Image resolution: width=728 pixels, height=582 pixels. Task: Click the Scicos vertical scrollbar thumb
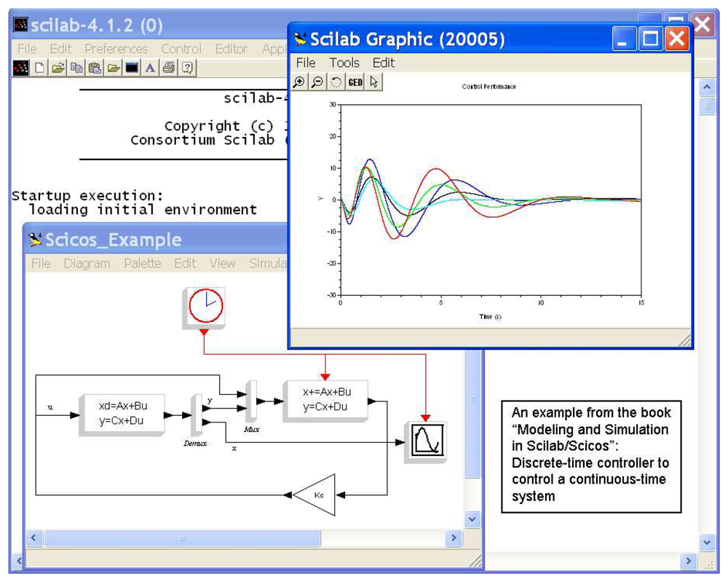click(x=472, y=414)
